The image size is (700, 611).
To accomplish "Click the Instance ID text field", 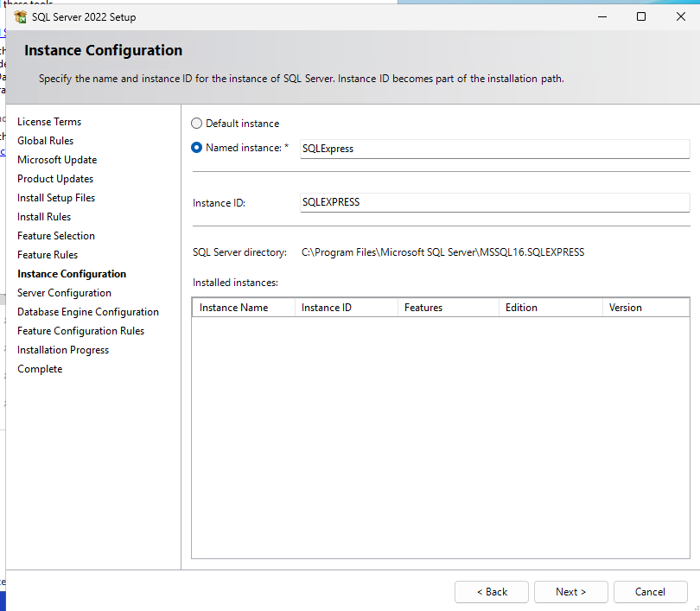I will 494,202.
